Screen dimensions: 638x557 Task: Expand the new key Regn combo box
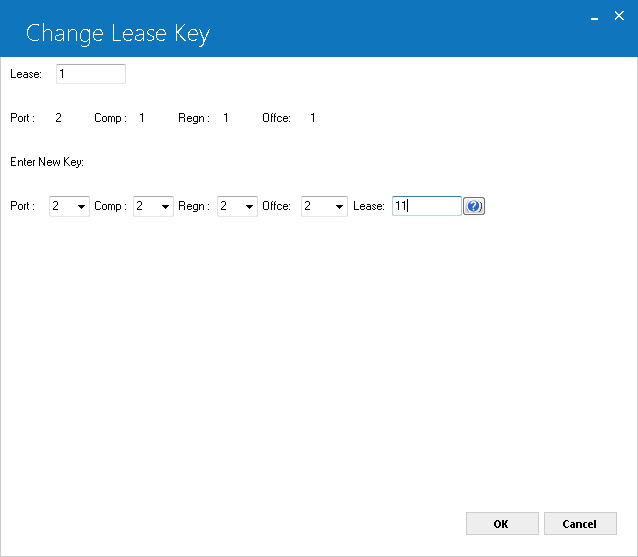pyautogui.click(x=237, y=206)
